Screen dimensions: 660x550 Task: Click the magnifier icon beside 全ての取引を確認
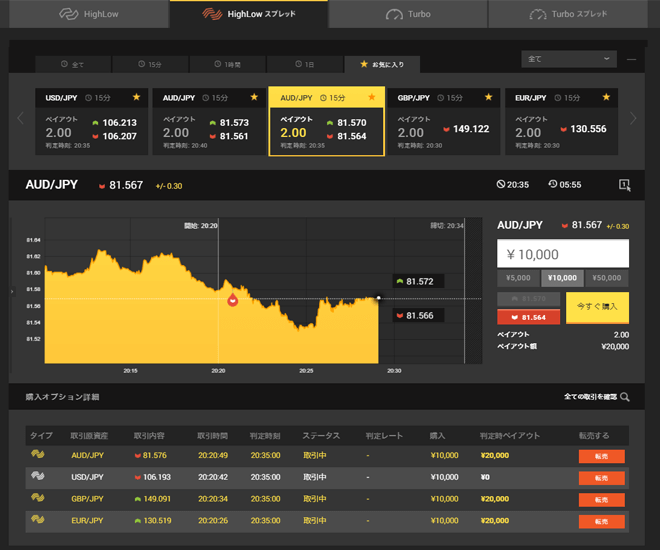tap(625, 397)
